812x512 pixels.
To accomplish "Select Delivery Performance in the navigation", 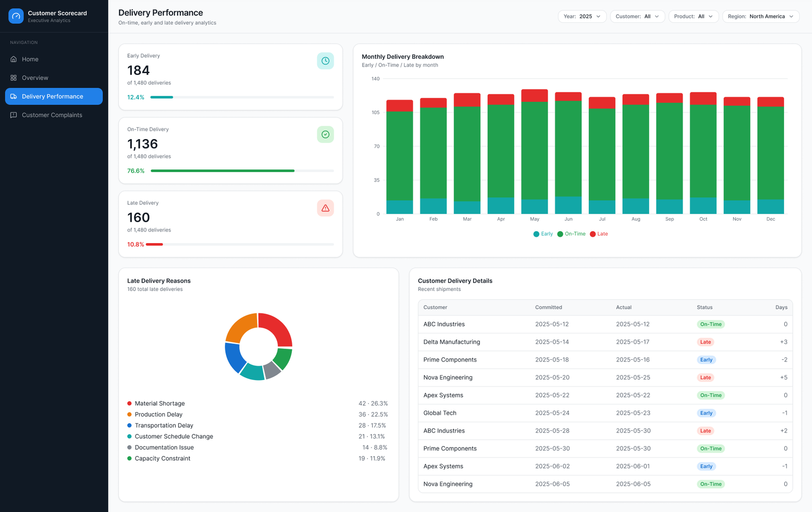I will click(54, 96).
